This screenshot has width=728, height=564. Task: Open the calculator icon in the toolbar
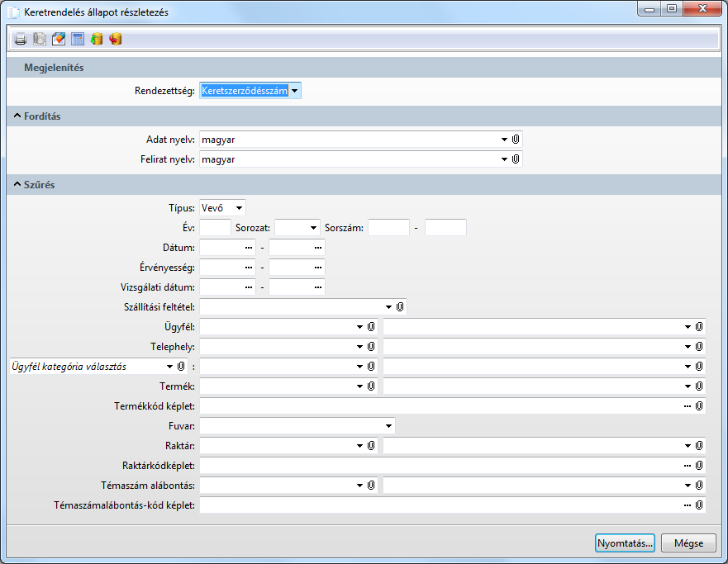(78, 39)
